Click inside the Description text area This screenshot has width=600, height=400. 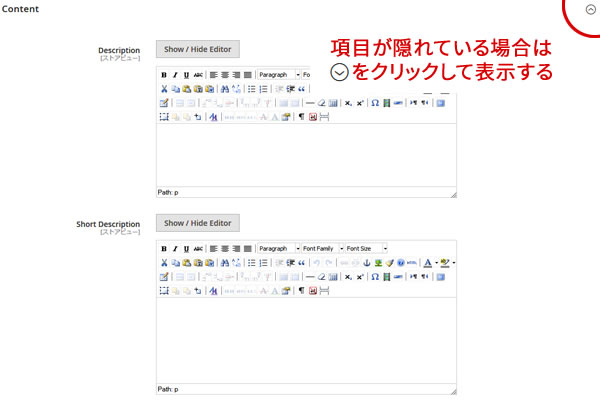click(x=305, y=155)
